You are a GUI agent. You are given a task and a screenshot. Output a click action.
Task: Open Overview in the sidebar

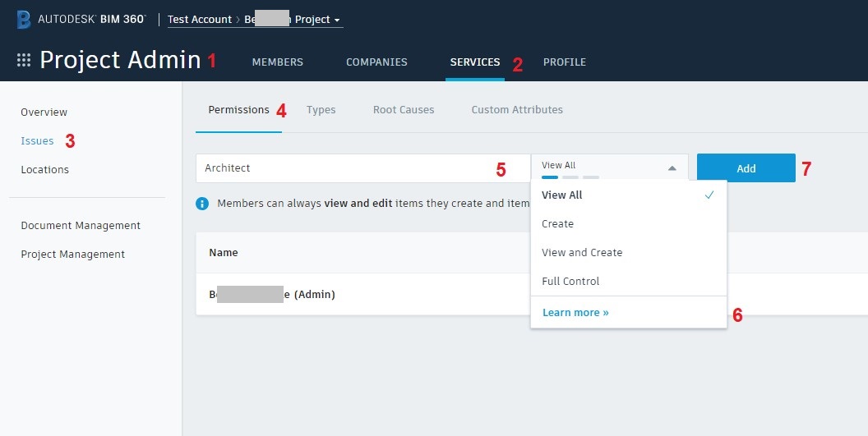point(44,112)
